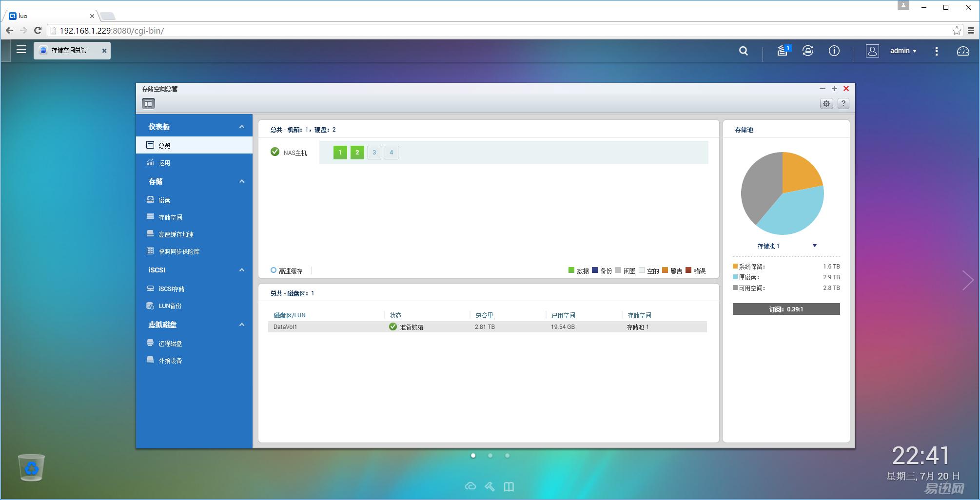Click the browser bookmark star icon
Image resolution: width=980 pixels, height=500 pixels.
tap(957, 31)
